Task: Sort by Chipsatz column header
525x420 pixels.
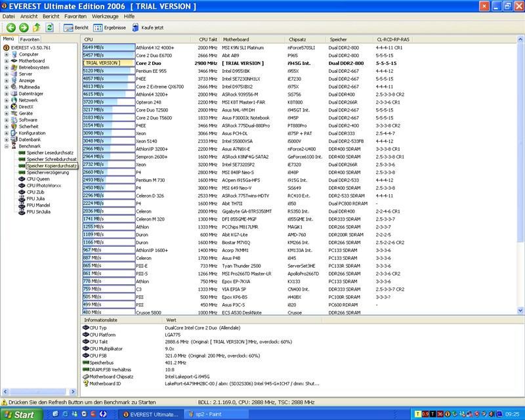Action: point(306,39)
